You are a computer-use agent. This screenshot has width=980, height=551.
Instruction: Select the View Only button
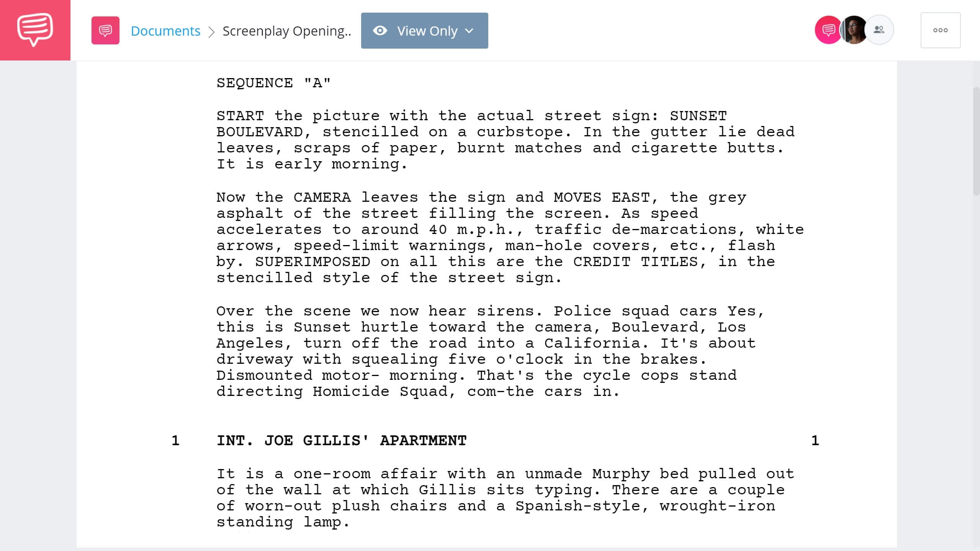424,30
